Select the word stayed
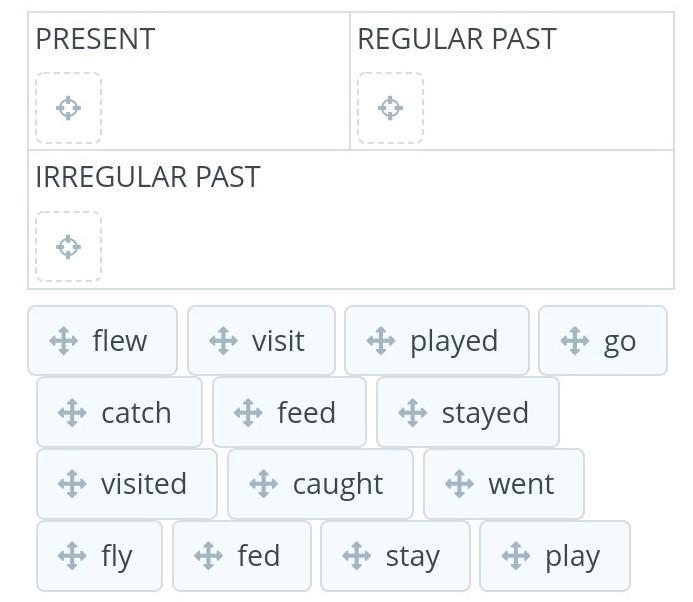The width and height of the screenshot is (693, 602). (x=467, y=412)
